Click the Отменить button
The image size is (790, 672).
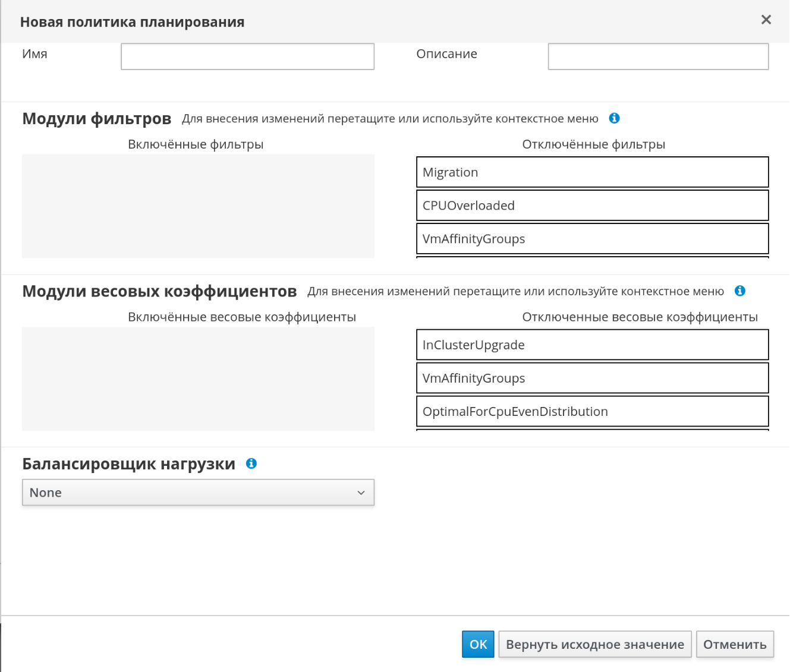point(735,645)
